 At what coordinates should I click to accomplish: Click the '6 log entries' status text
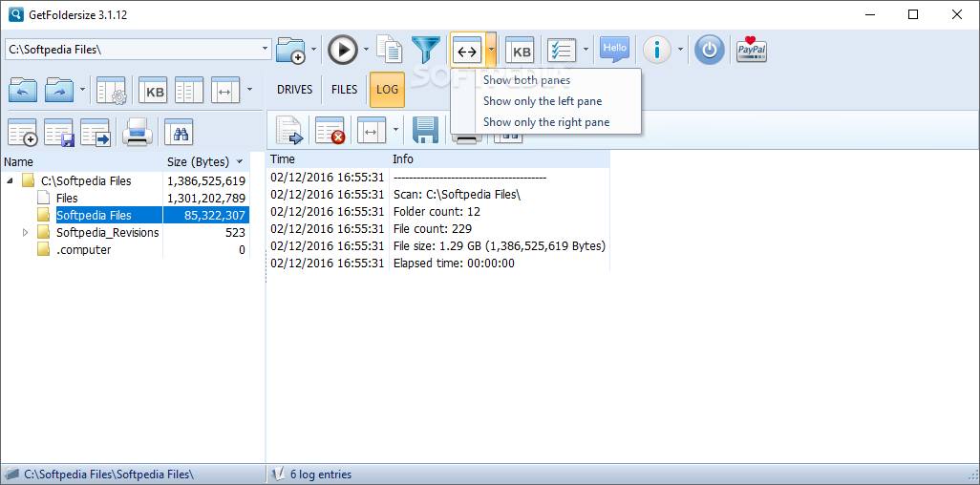[321, 474]
